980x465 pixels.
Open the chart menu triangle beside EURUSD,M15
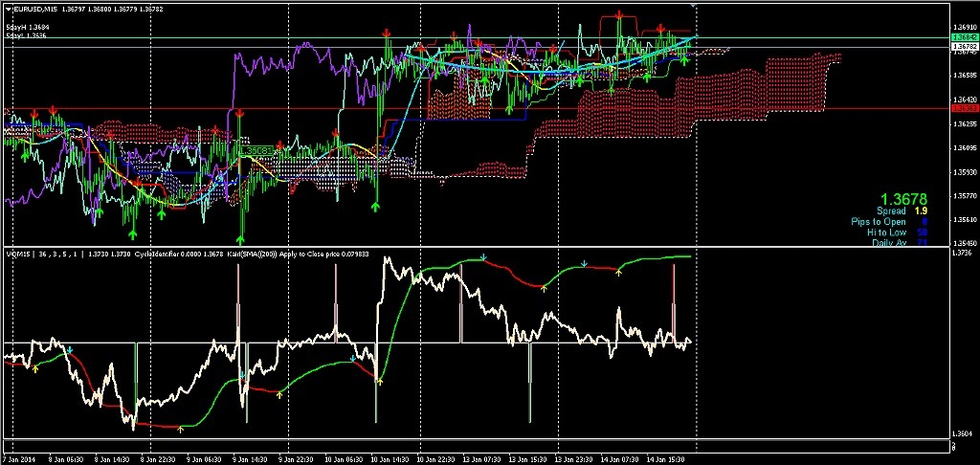tap(6, 10)
